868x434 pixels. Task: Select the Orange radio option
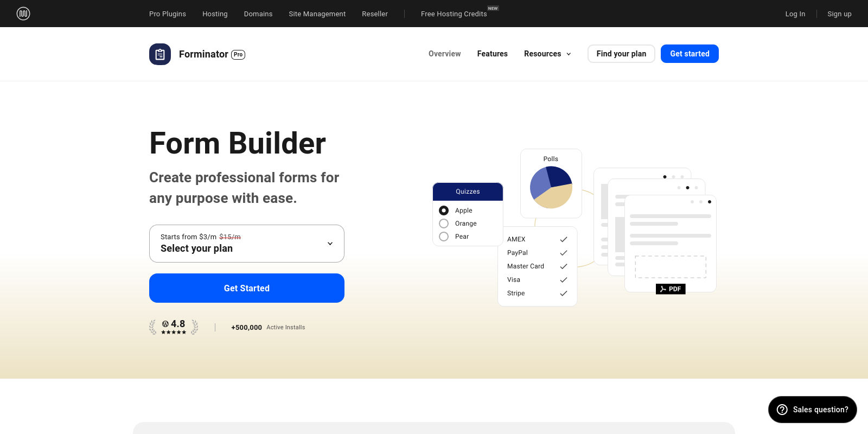coord(444,224)
